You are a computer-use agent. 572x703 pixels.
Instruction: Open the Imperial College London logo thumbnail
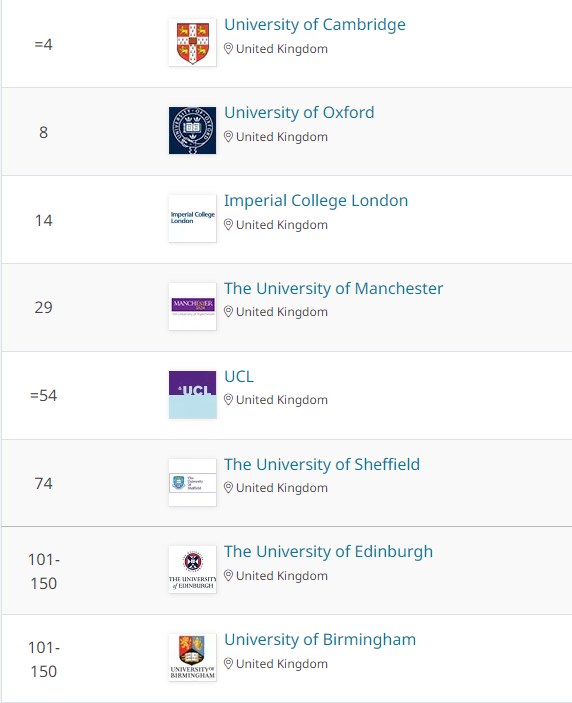pos(192,218)
